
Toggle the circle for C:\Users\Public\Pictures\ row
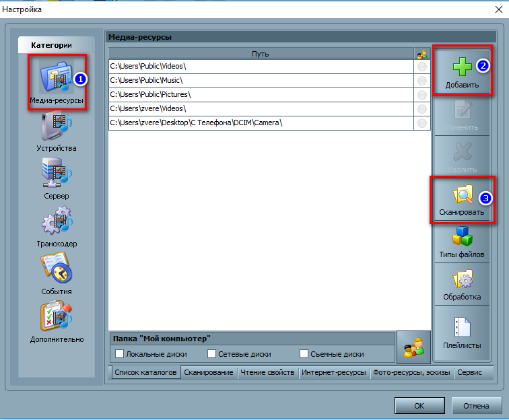coord(422,95)
